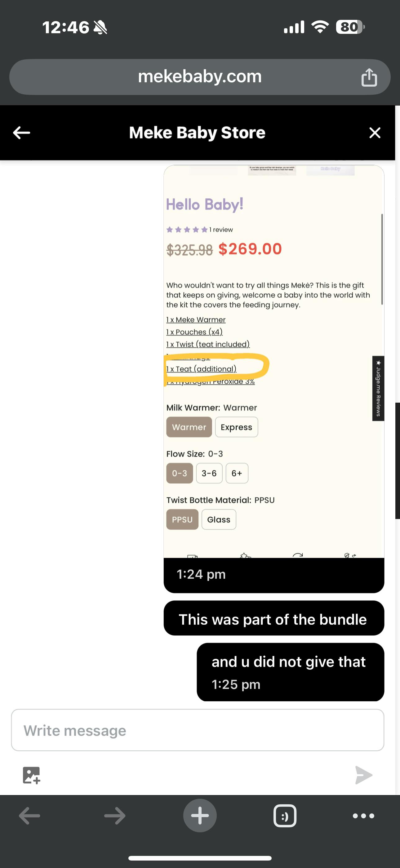
Task: Tap the browser forward navigation arrow
Action: point(115,816)
